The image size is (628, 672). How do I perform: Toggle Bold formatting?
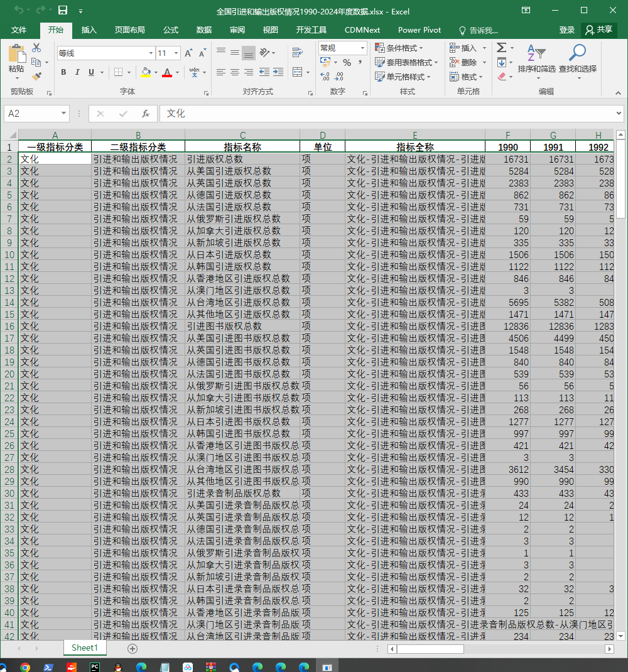click(63, 72)
